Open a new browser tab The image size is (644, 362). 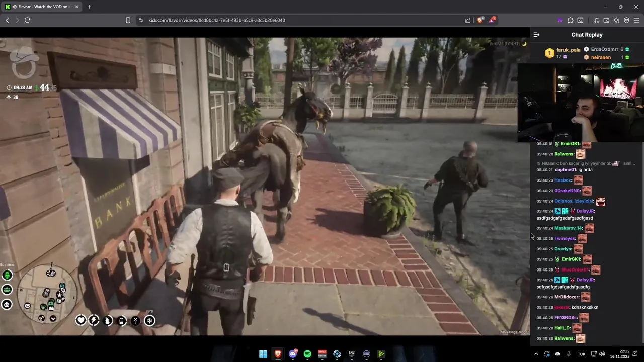point(89,7)
